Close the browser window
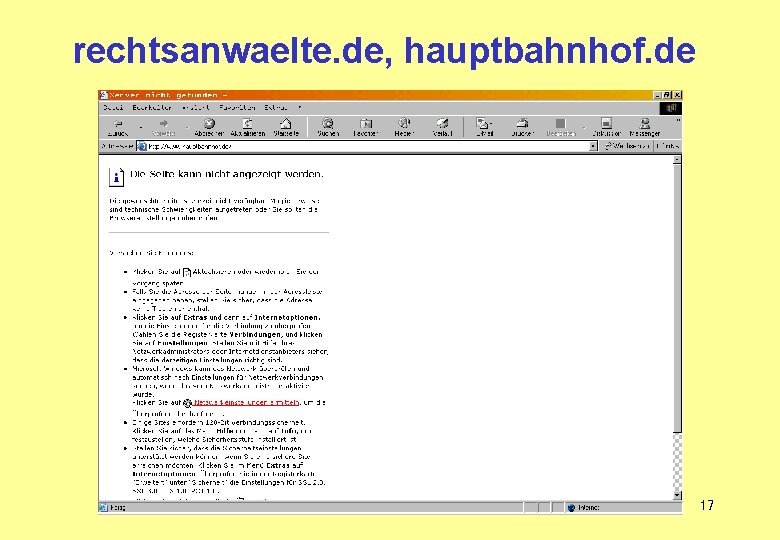Screen dimensions: 780x540 pyautogui.click(x=677, y=95)
